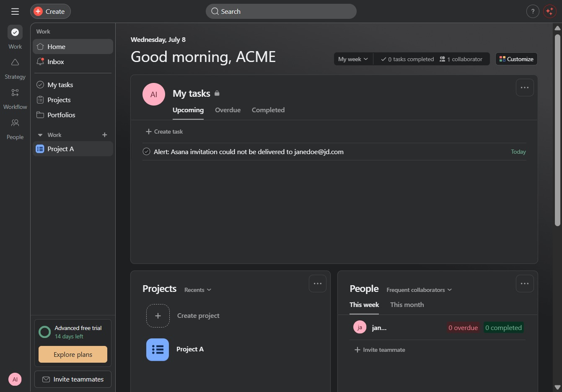This screenshot has width=562, height=392.
Task: Select the This month tab
Action: click(x=407, y=305)
